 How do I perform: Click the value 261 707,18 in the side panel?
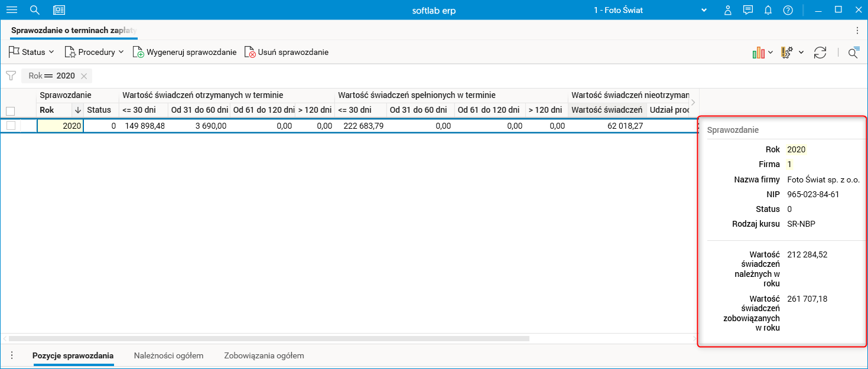tap(807, 299)
